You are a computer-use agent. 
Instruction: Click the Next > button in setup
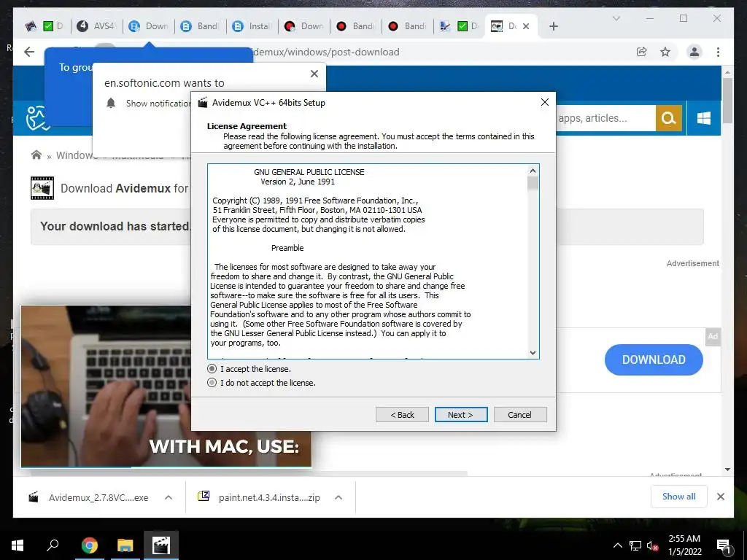[x=461, y=414]
